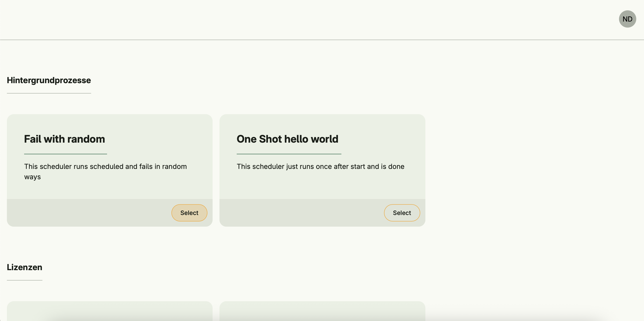Click description text about running once after start
Viewport: 644px width, 321px height.
pyautogui.click(x=320, y=167)
